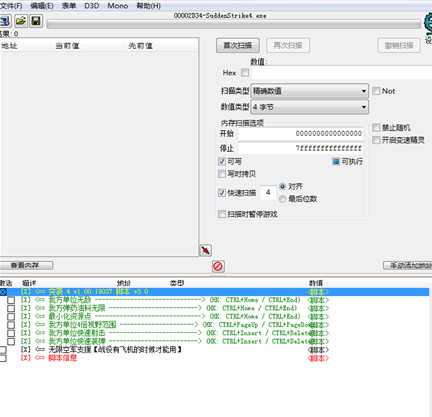Screen dimensions: 432x417
Task: Open the Mono menu
Action: coord(118,6)
